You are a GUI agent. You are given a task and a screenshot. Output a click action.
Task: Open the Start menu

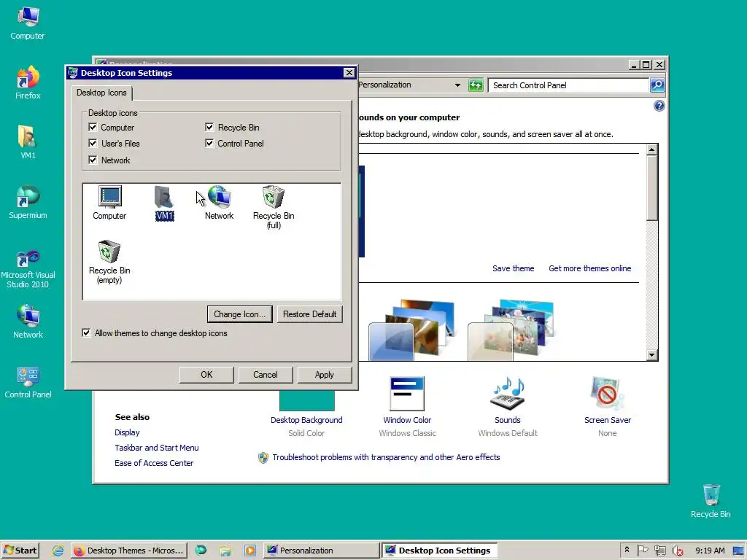pos(20,551)
